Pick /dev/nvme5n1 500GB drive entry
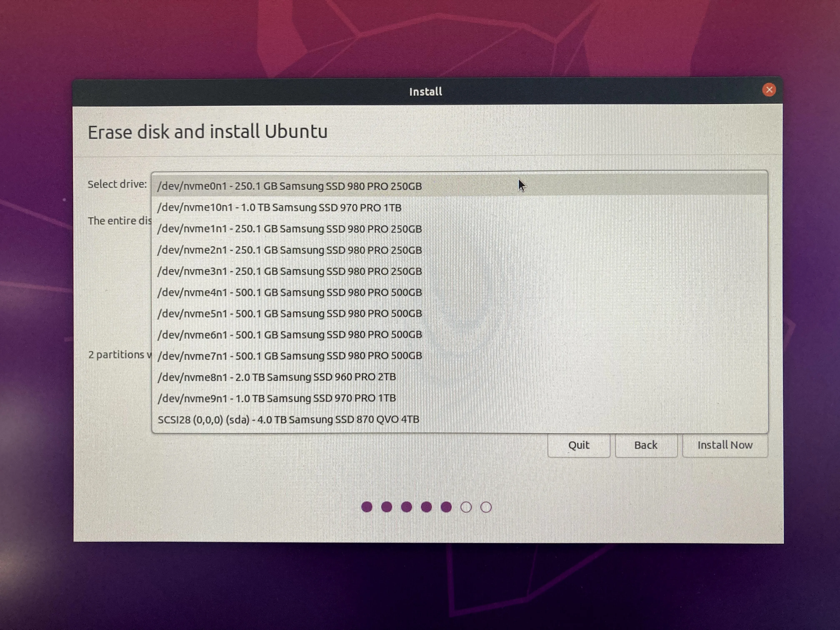This screenshot has height=630, width=840. click(x=289, y=313)
